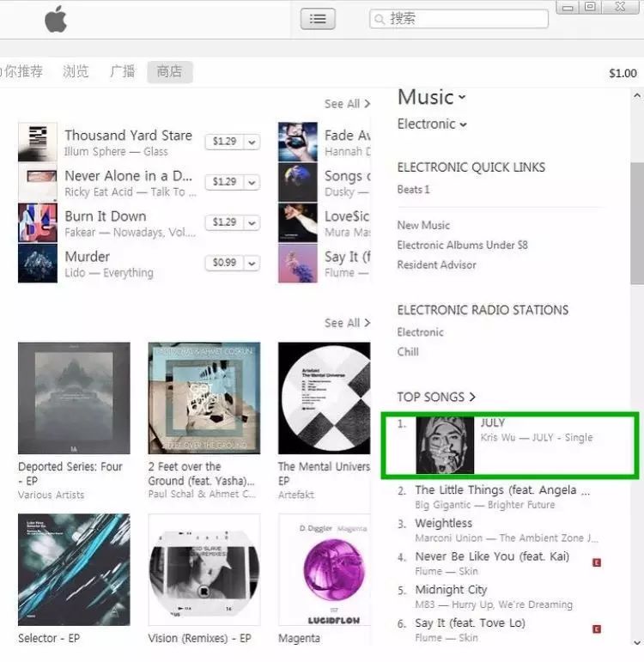Click explicit badge beside Never Be Like You
The image size is (644, 662).
[x=596, y=562]
